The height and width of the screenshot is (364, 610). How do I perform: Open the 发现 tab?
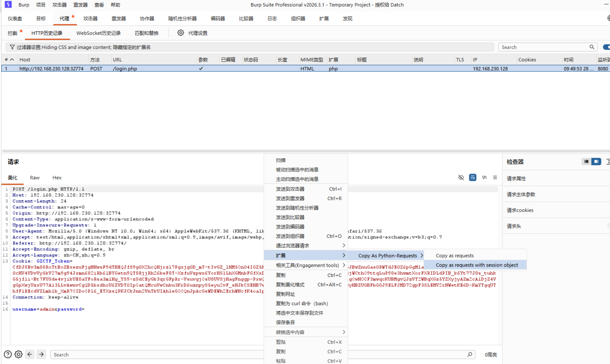click(347, 19)
